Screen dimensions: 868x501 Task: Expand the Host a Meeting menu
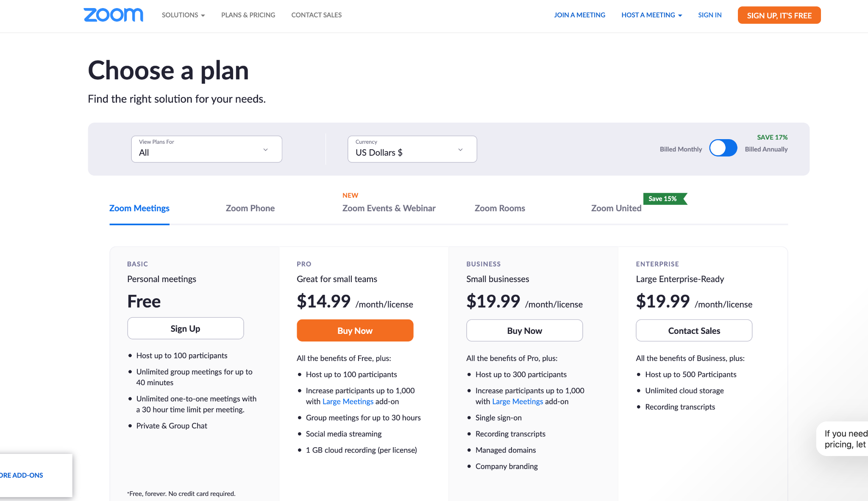pos(651,15)
